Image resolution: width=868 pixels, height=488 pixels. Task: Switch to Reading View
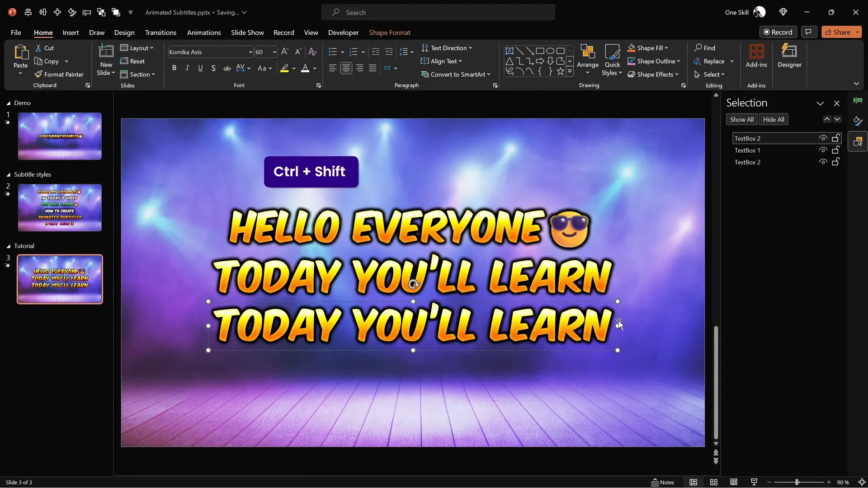click(734, 482)
